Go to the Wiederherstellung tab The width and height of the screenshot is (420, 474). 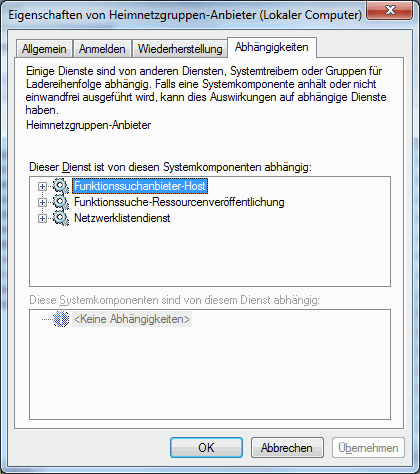click(x=180, y=49)
